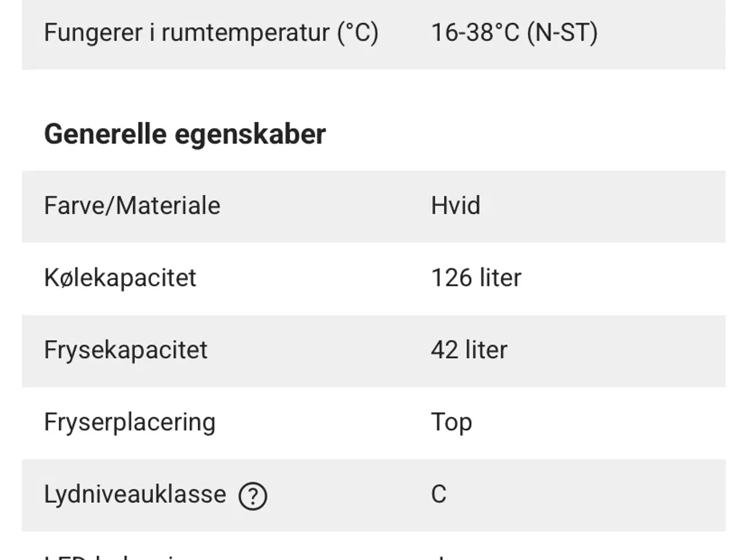The height and width of the screenshot is (560, 747).
Task: Select the 16-38°C (N-ST) value
Action: [x=515, y=33]
